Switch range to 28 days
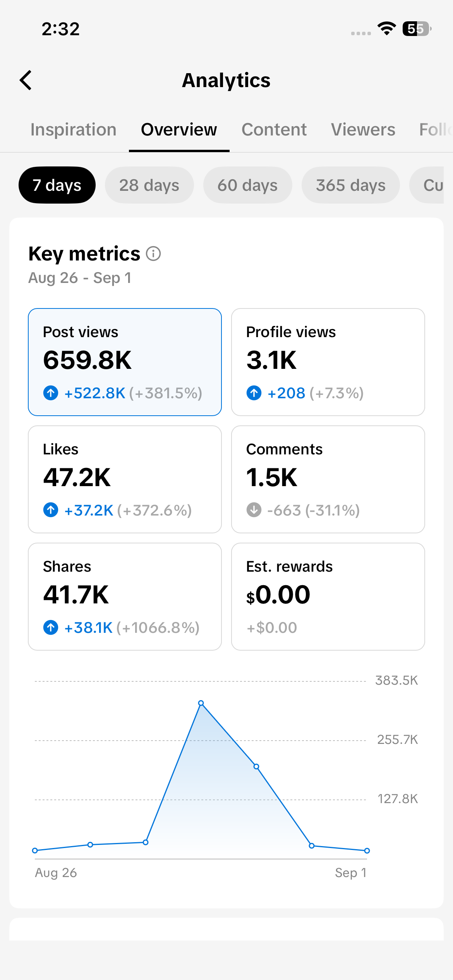 click(x=149, y=185)
